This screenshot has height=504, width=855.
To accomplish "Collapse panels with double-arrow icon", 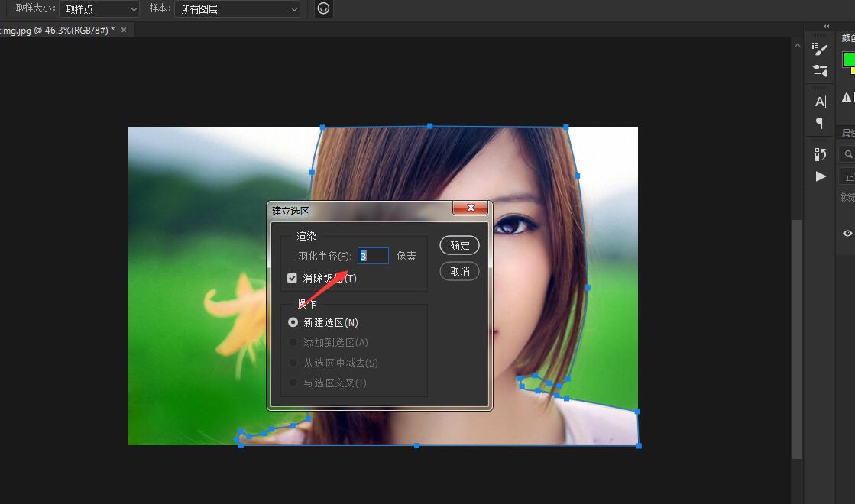I will click(827, 26).
